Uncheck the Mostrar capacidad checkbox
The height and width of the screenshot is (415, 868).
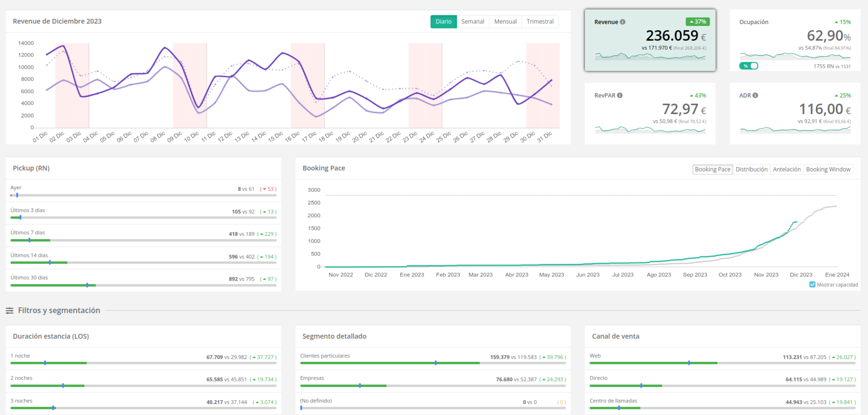813,285
